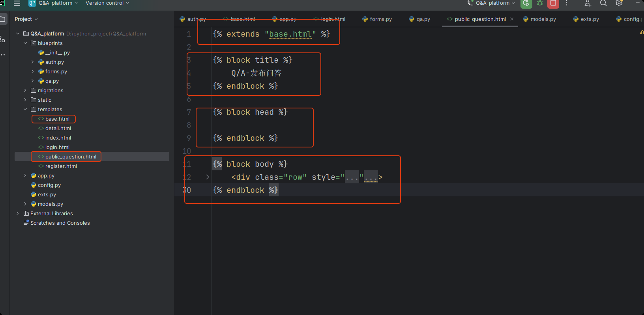
Task: Expand the static folder
Action: 25,100
